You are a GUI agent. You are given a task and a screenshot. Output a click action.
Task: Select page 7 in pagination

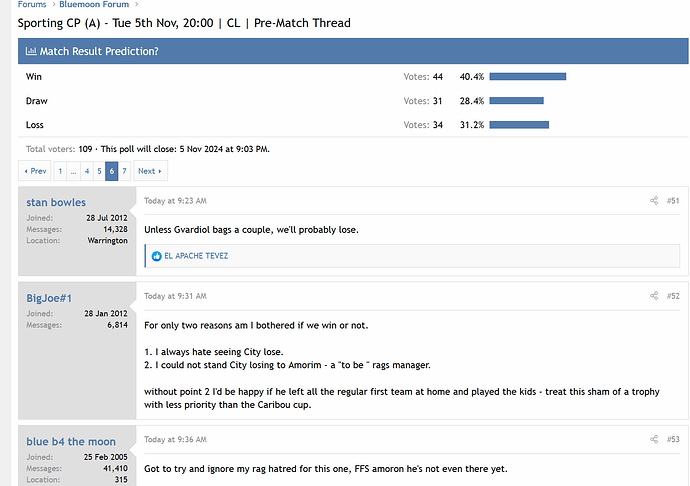124,171
